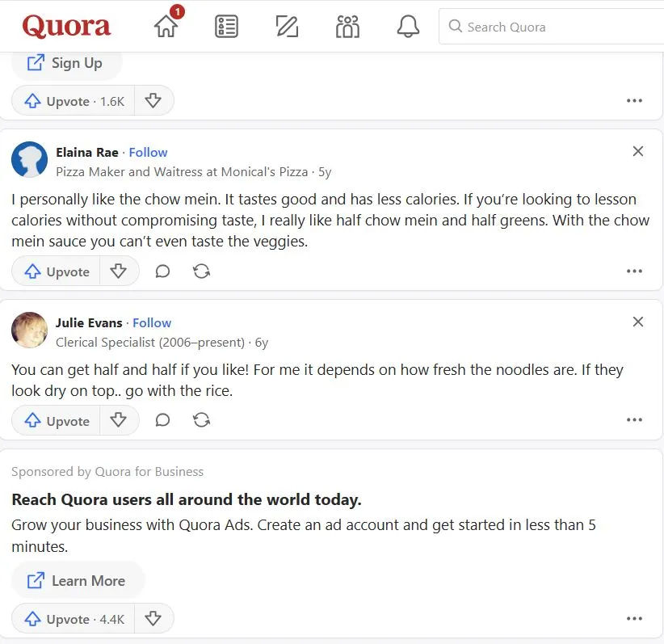Open more options on Julie Evans' answer

coord(634,420)
